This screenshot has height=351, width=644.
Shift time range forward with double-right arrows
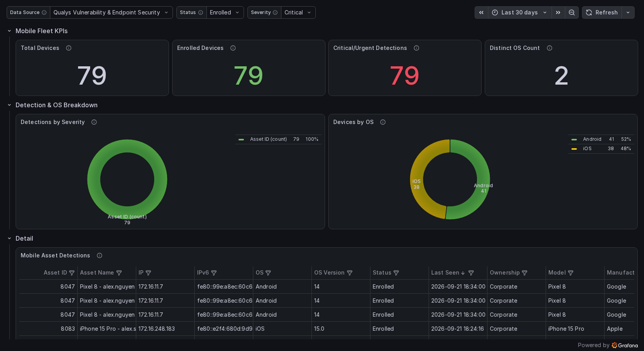(x=558, y=12)
